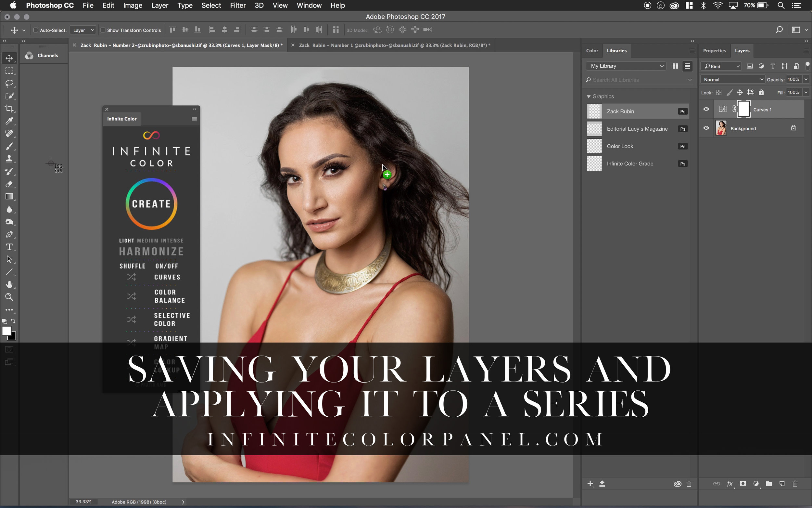
Task: Open the Filter menu
Action: pyautogui.click(x=238, y=6)
